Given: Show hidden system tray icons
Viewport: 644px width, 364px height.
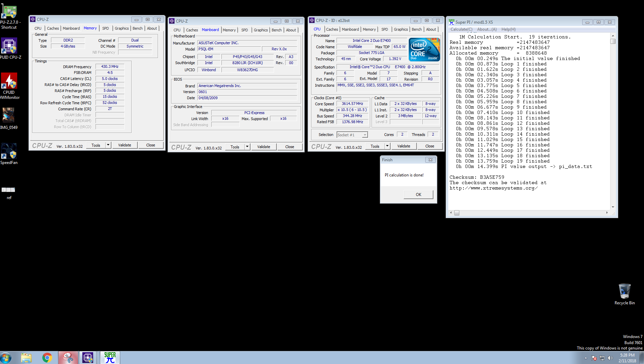Looking at the screenshot, I should pos(586,358).
